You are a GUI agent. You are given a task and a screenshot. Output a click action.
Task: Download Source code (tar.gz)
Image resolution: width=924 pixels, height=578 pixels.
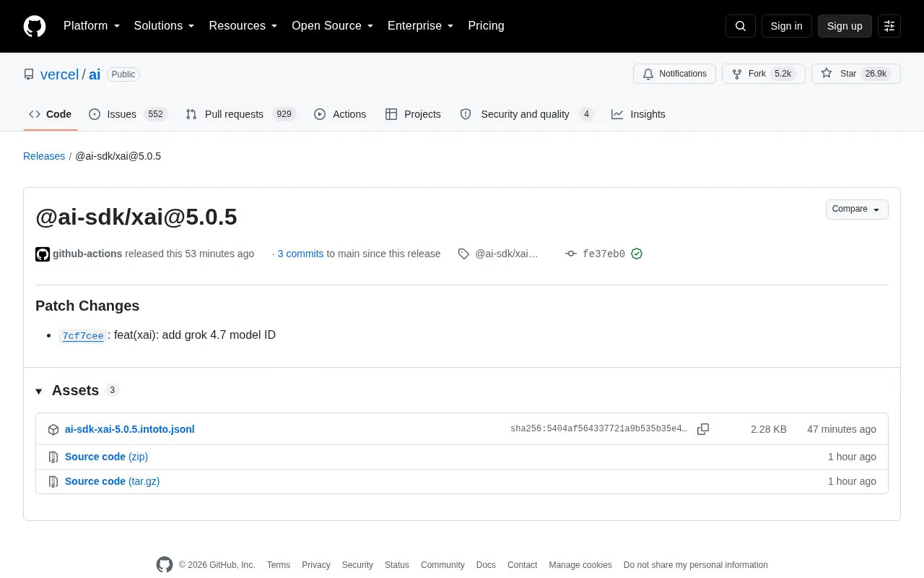(x=112, y=481)
